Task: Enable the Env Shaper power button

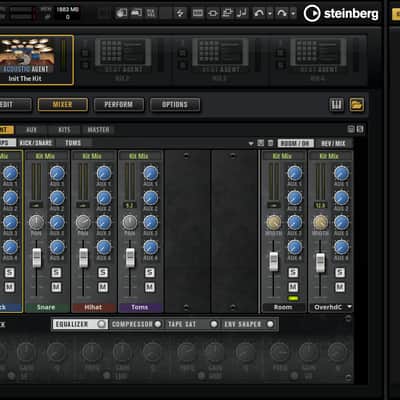Action: (270, 324)
